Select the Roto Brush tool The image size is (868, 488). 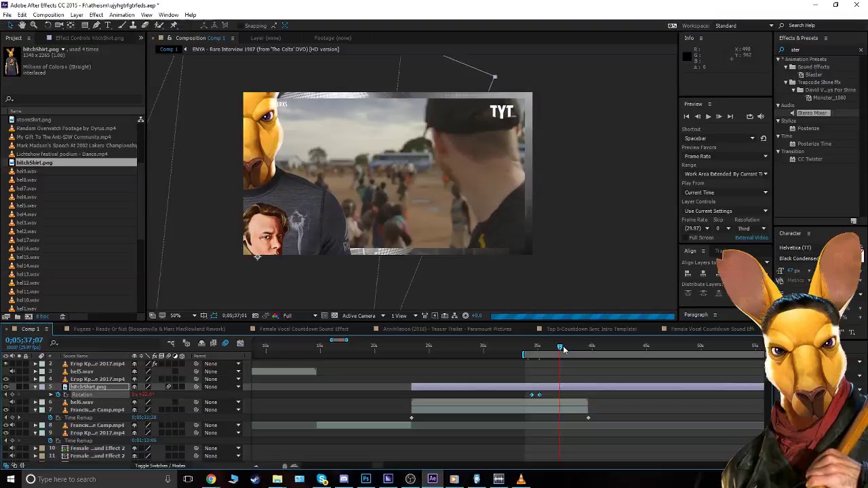(159, 25)
